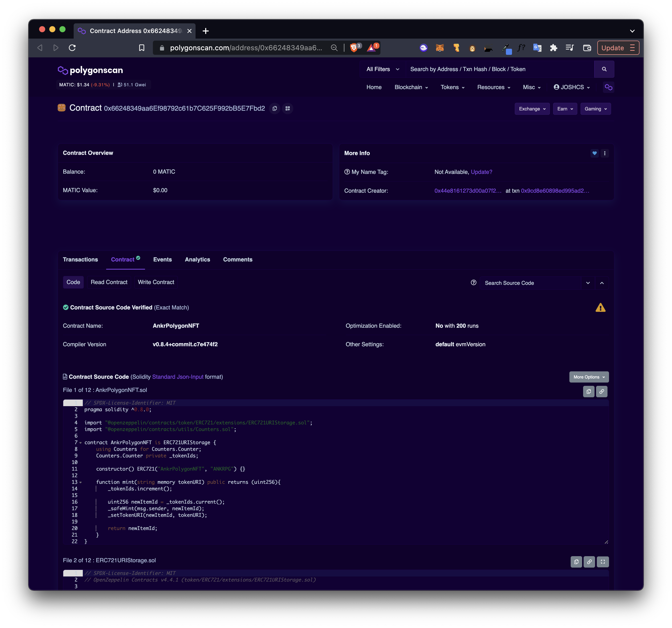Viewport: 672px width, 628px height.
Task: Expand ERC721URIStorage.sol to fullscreen view
Action: click(603, 562)
